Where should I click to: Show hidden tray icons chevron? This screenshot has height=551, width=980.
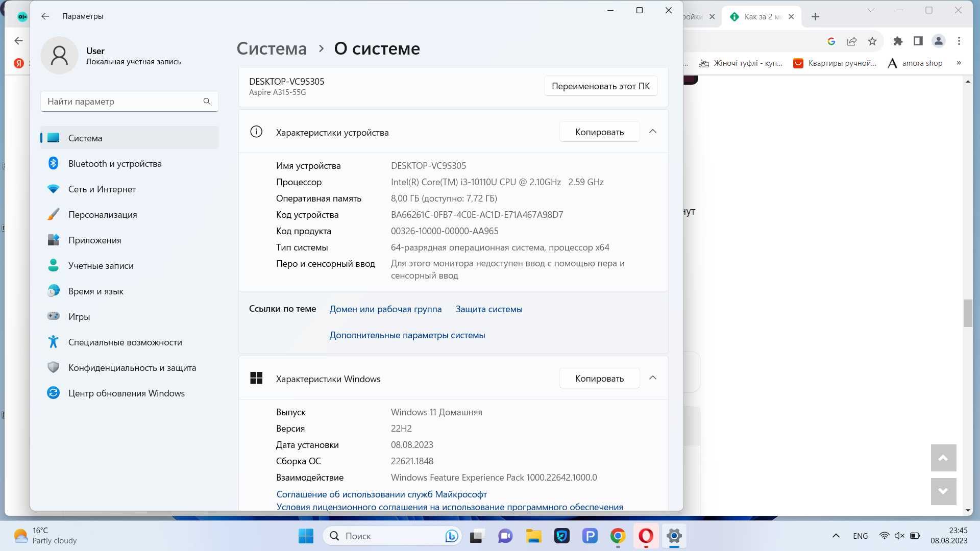pyautogui.click(x=836, y=536)
